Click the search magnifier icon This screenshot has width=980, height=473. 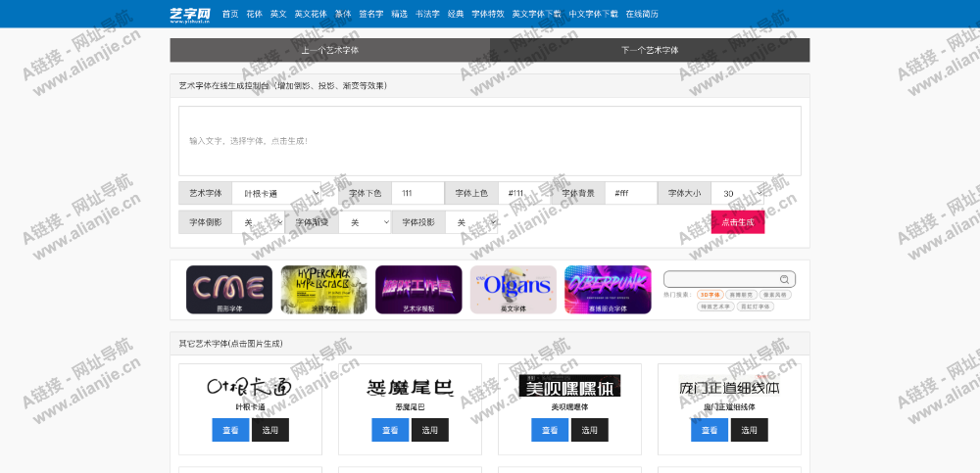[784, 279]
